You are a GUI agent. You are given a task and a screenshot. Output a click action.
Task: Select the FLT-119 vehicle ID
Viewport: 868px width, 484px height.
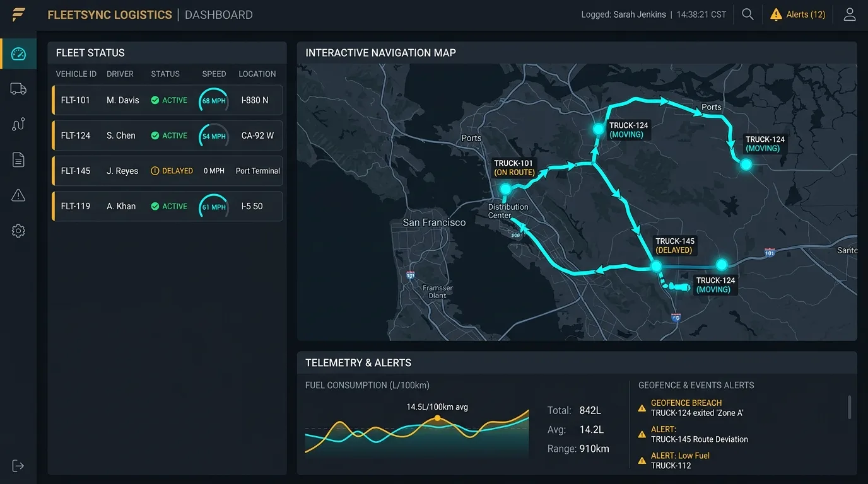pyautogui.click(x=76, y=206)
